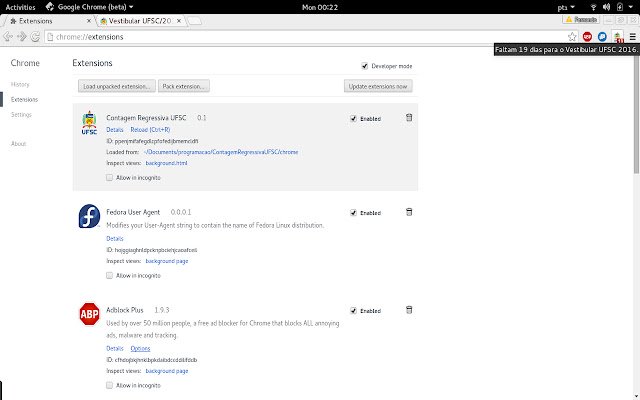Close the Extensions tab

(x=89, y=21)
